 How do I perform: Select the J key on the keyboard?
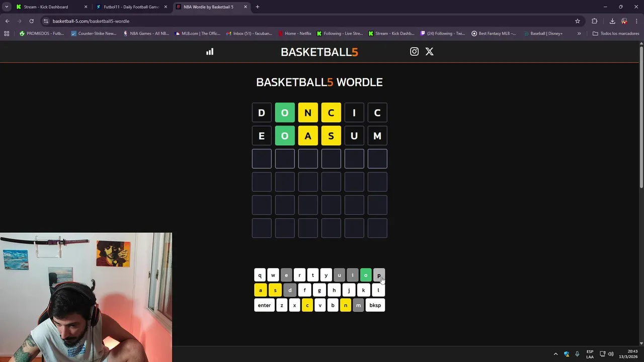point(349,290)
